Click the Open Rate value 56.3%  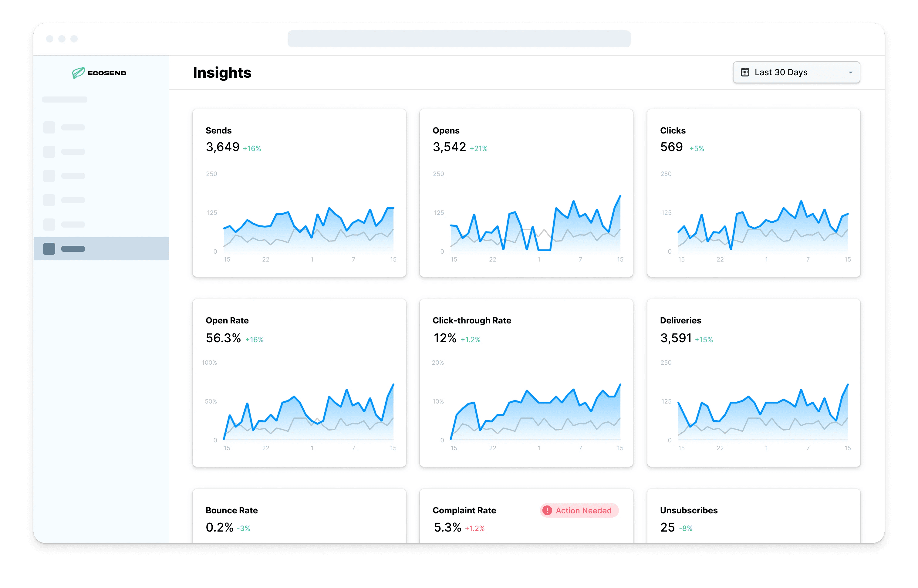(223, 338)
